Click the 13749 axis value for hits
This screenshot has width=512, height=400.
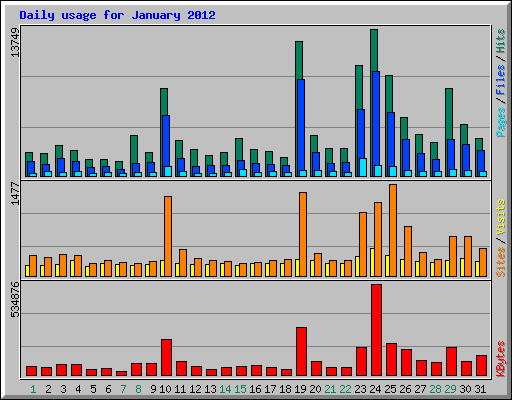(x=15, y=42)
